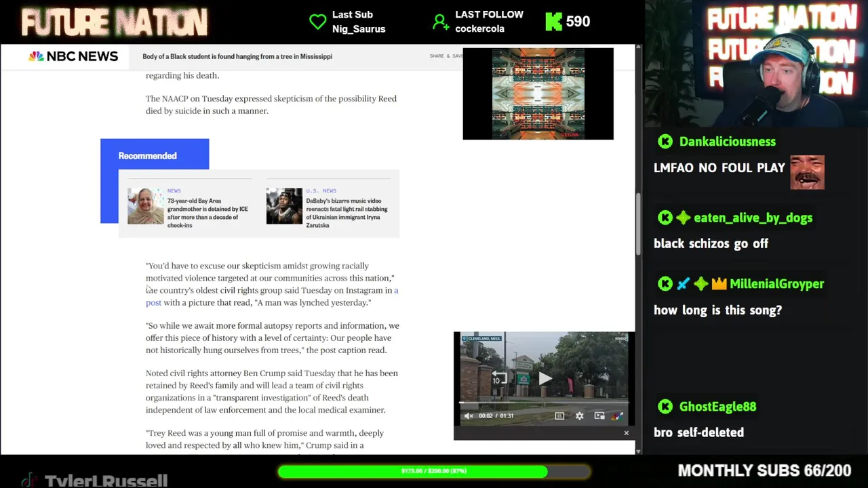The width and height of the screenshot is (868, 488).
Task: Seek along the video progress bar
Action: click(544, 403)
